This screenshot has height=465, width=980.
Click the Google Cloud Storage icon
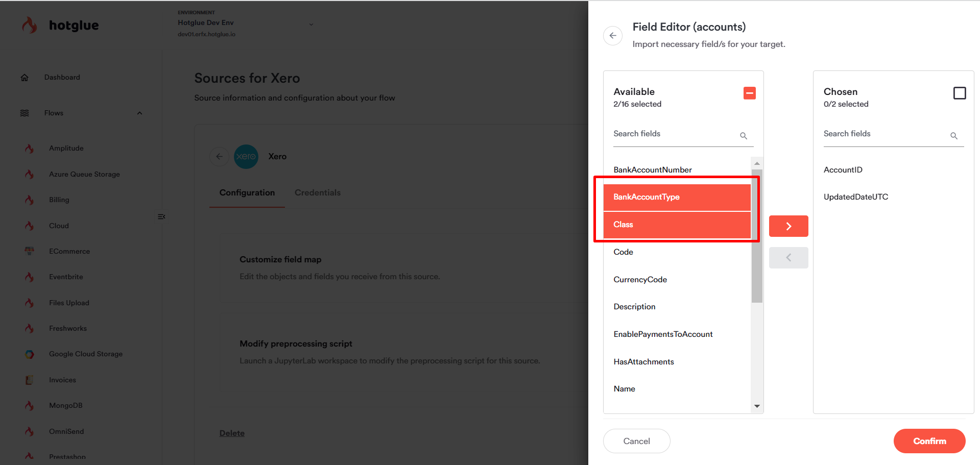point(30,354)
